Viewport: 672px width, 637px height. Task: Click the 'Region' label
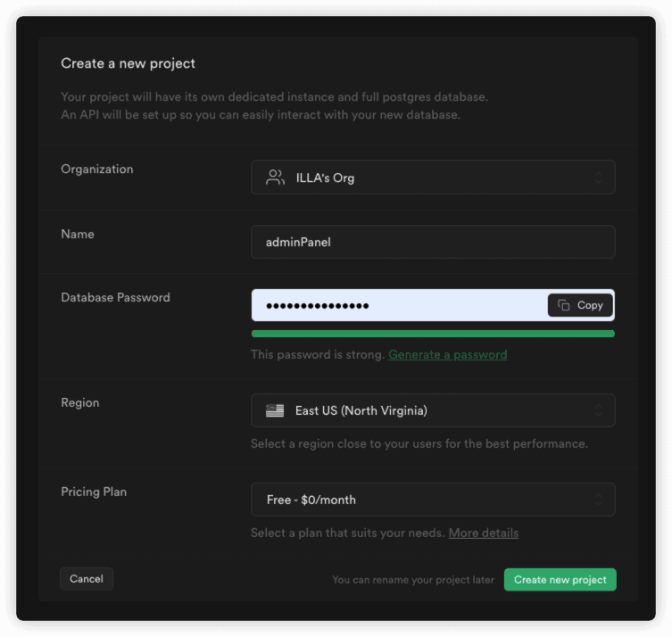pos(80,402)
